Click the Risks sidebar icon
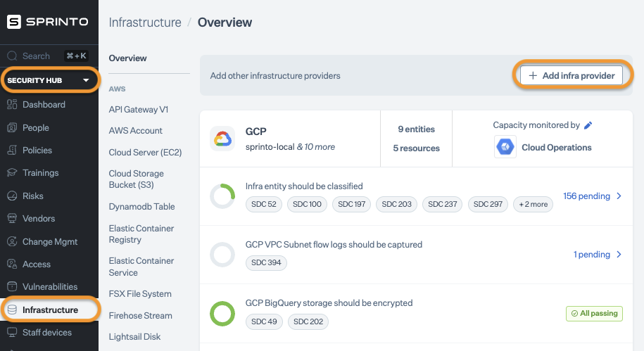Screen dimensions: 644x351 [x=12, y=196]
